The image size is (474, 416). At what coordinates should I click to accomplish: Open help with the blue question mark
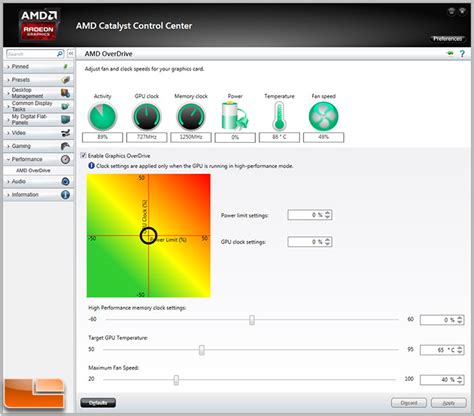[462, 54]
